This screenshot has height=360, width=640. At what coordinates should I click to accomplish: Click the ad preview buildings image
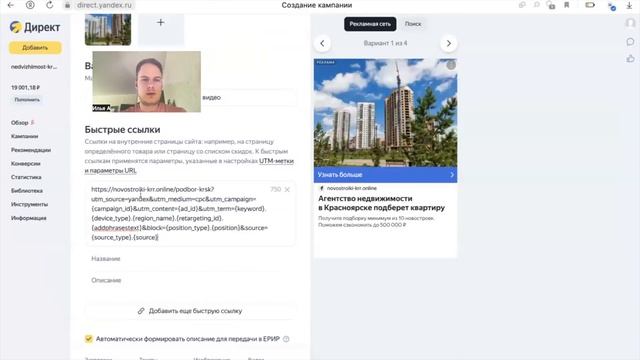coord(385,113)
